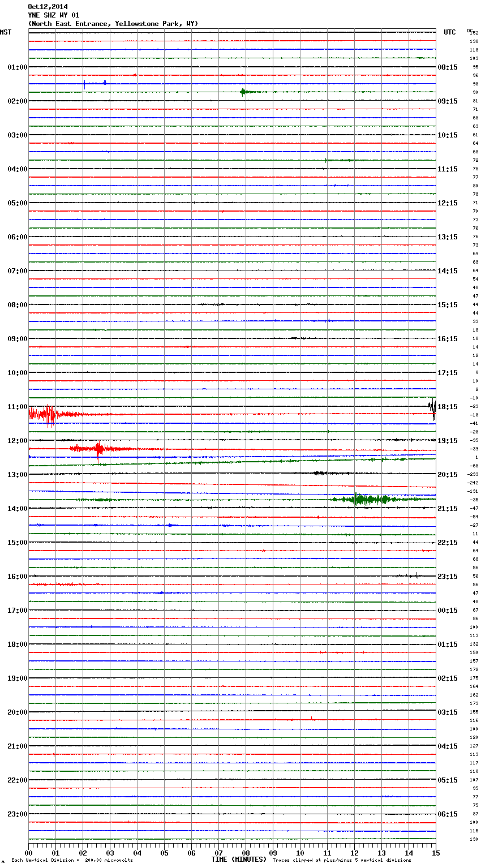Select the 01:00 MST time label

[x=18, y=67]
